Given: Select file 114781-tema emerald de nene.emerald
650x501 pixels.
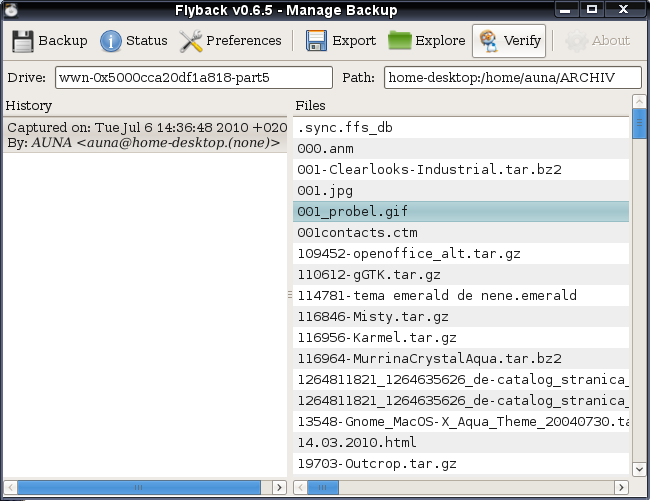Looking at the screenshot, I should click(461, 295).
